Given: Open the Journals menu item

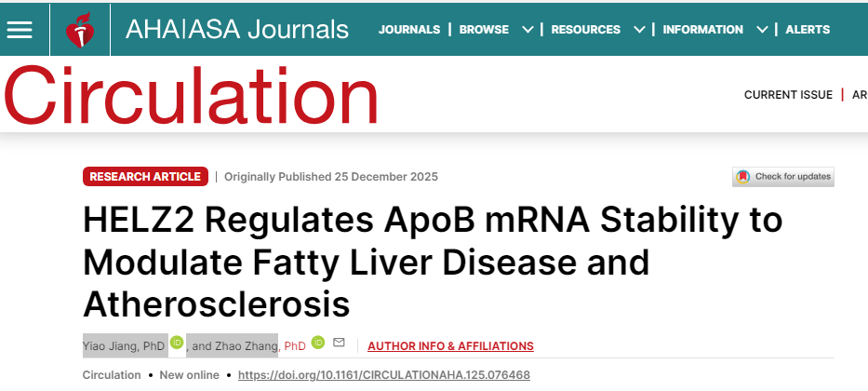Looking at the screenshot, I should pos(409,29).
